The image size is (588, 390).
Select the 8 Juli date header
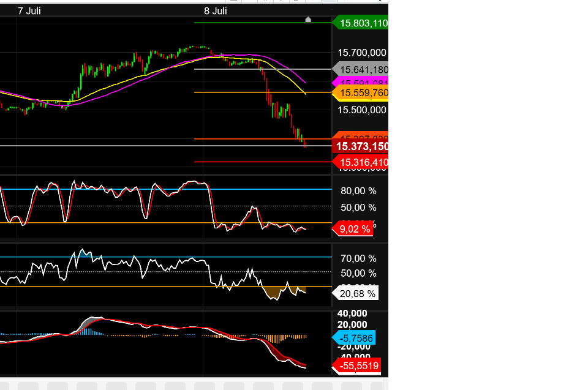click(215, 10)
